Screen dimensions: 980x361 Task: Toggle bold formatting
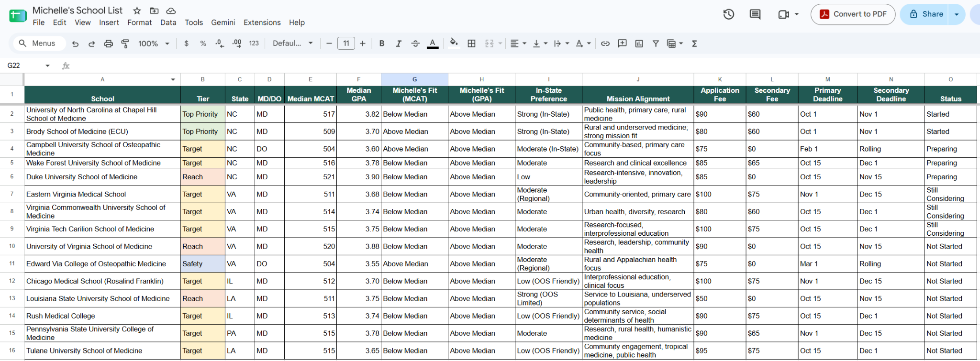coord(382,44)
